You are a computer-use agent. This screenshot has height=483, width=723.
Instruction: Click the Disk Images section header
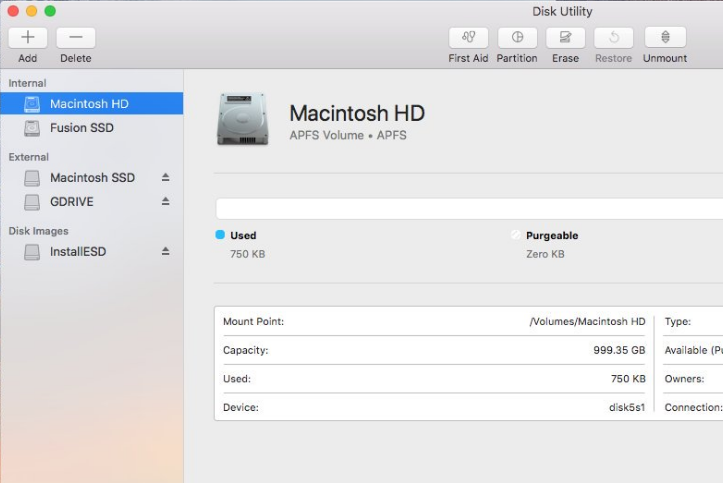[38, 231]
